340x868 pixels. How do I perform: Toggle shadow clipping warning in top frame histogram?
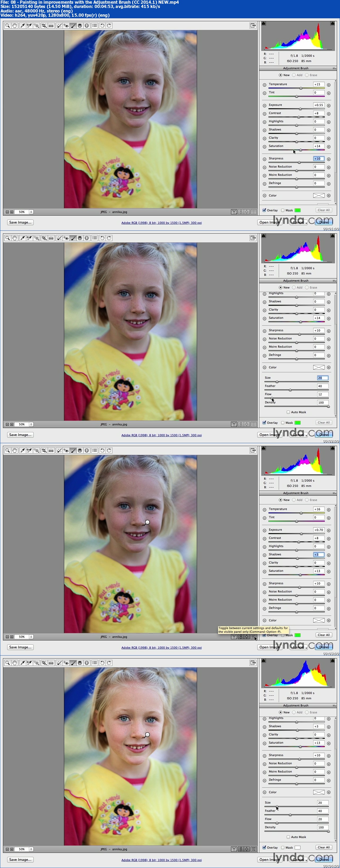point(264,24)
